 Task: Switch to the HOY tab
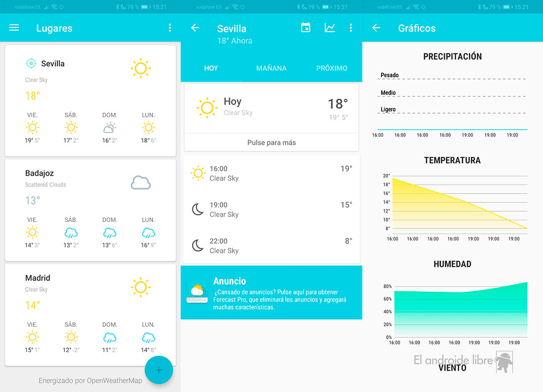tap(211, 68)
